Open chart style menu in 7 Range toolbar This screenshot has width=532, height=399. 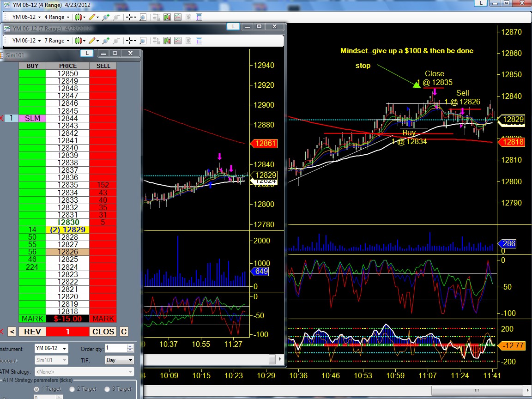(79, 41)
